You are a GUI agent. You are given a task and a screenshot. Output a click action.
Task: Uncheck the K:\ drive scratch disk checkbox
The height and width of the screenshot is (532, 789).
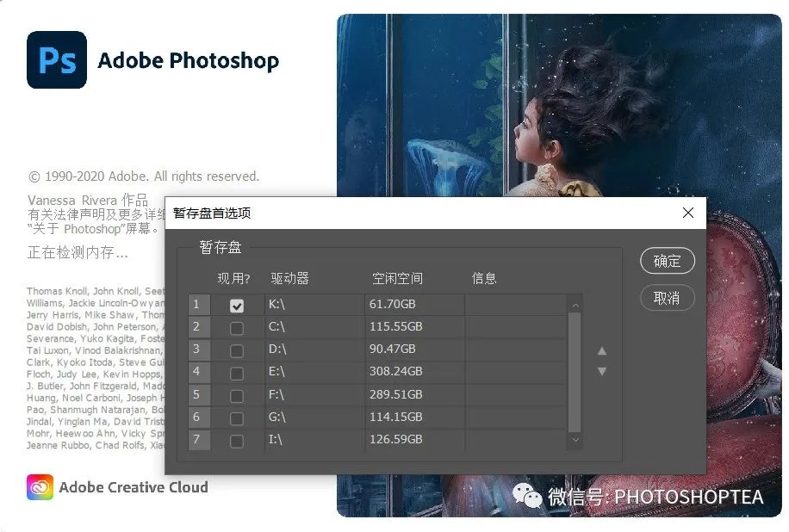point(237,306)
